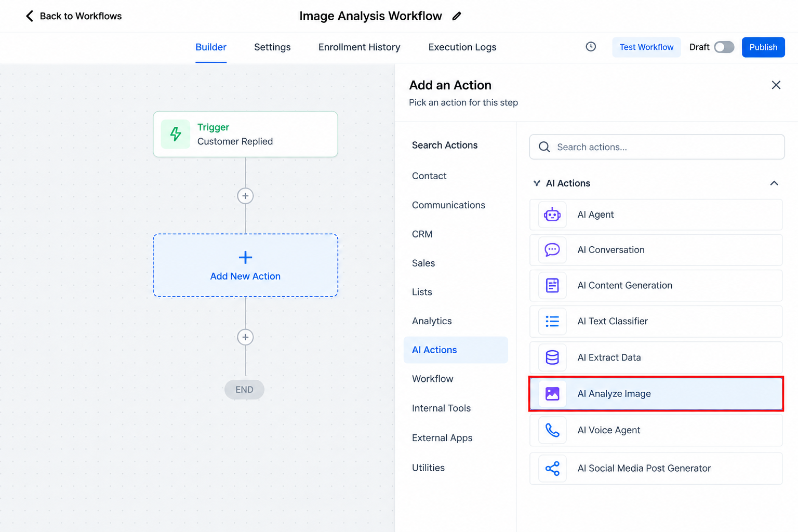Image resolution: width=798 pixels, height=532 pixels.
Task: Click the AI Extract Data database icon
Action: click(x=552, y=357)
